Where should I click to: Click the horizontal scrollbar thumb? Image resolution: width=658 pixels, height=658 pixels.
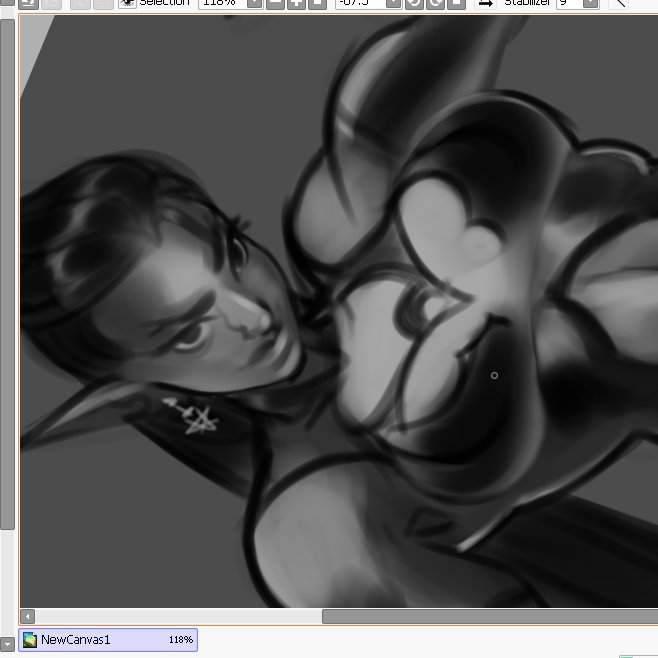coord(490,616)
